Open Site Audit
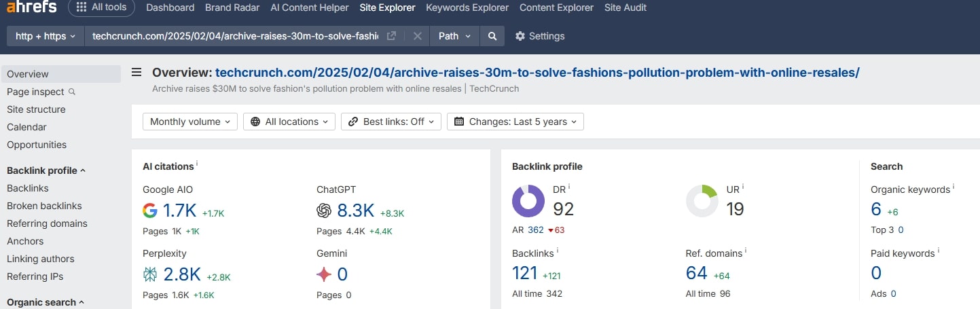 click(625, 7)
